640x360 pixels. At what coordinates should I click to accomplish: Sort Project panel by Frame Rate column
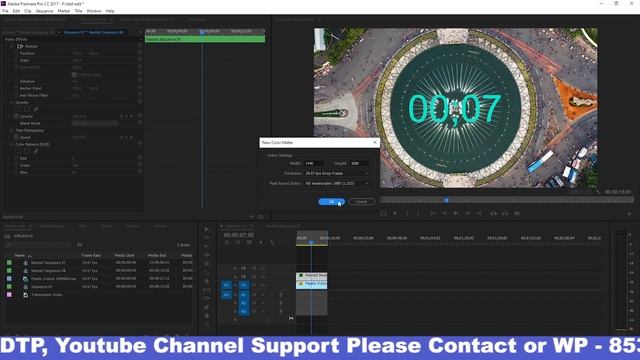pyautogui.click(x=91, y=255)
